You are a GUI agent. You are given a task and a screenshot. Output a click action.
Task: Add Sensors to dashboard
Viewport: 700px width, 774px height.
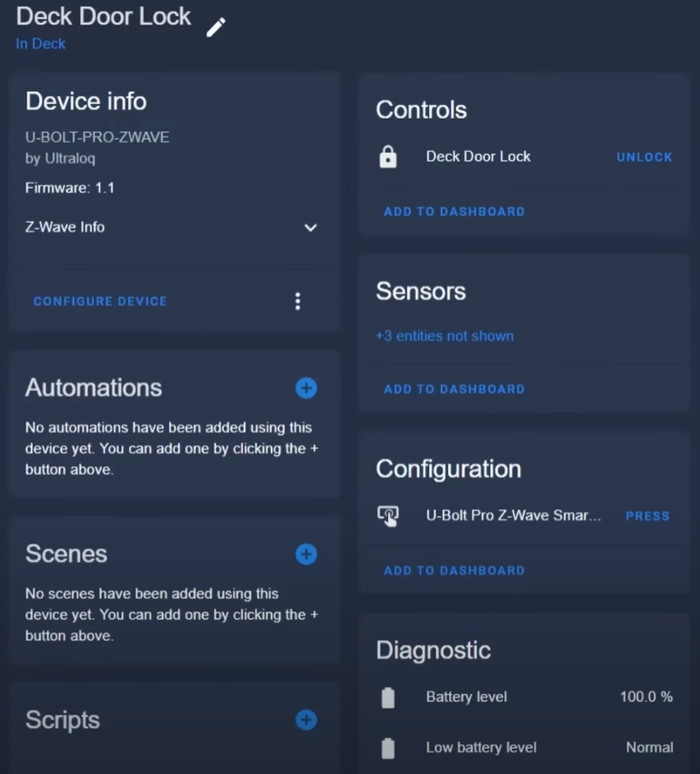click(454, 389)
